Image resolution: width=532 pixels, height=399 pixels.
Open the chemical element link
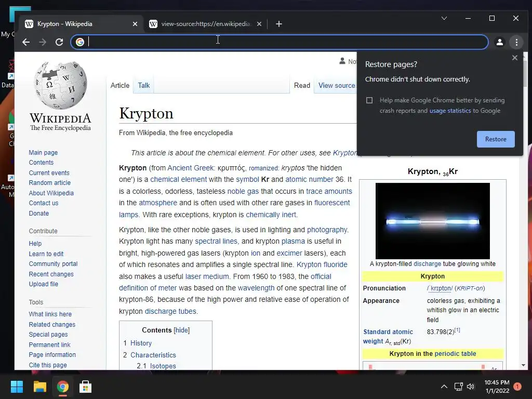[x=179, y=179]
